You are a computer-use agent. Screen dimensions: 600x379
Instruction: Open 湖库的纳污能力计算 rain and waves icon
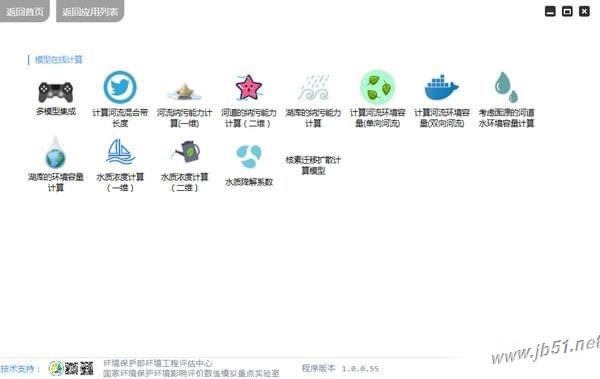pos(313,88)
